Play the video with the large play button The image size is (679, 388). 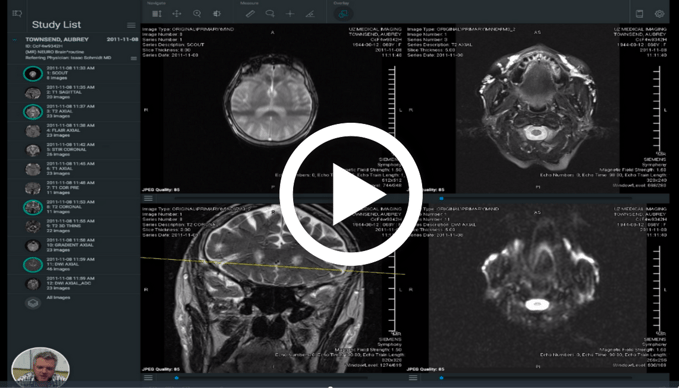[350, 194]
